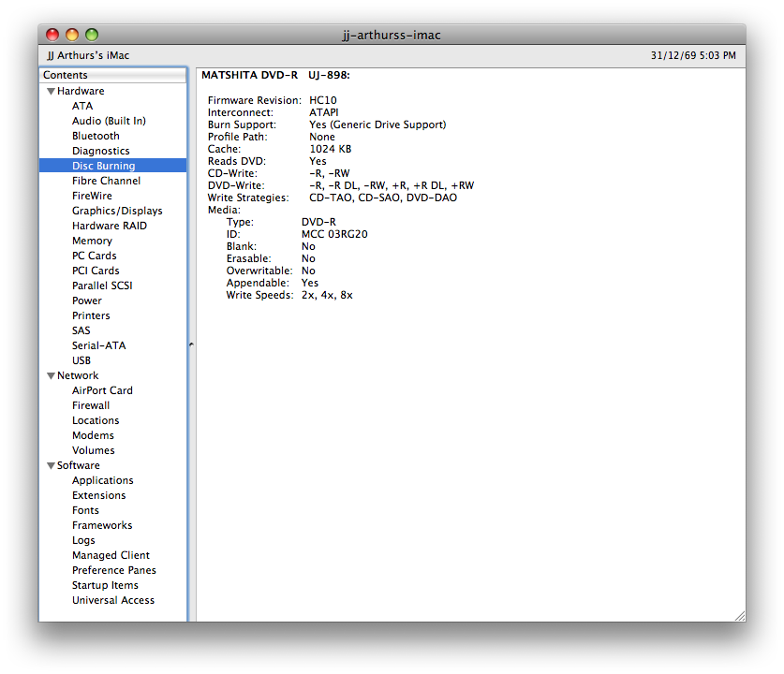The height and width of the screenshot is (674, 784).
Task: Click the Software category label
Action: 78,465
